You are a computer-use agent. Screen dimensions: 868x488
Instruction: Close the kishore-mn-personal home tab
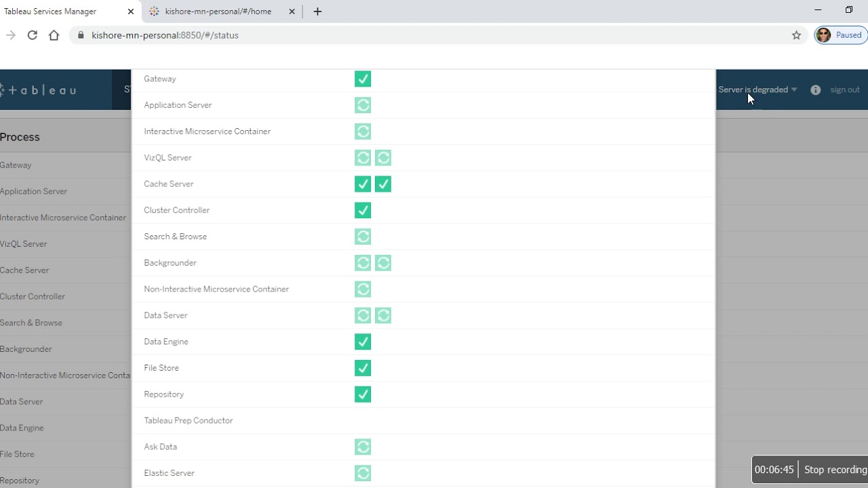coord(292,12)
